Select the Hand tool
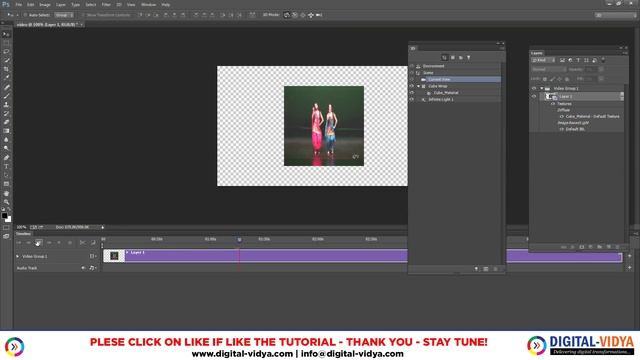Viewport: 640px width, 360px height. tap(6, 193)
